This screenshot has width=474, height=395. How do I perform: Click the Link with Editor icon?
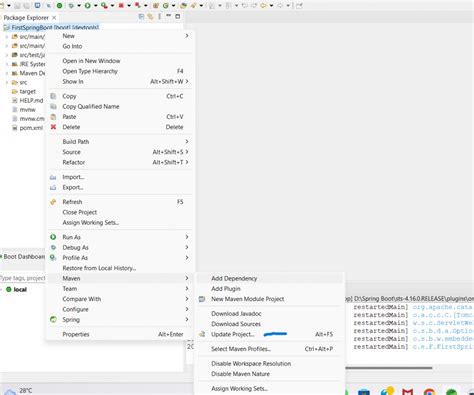(150, 16)
